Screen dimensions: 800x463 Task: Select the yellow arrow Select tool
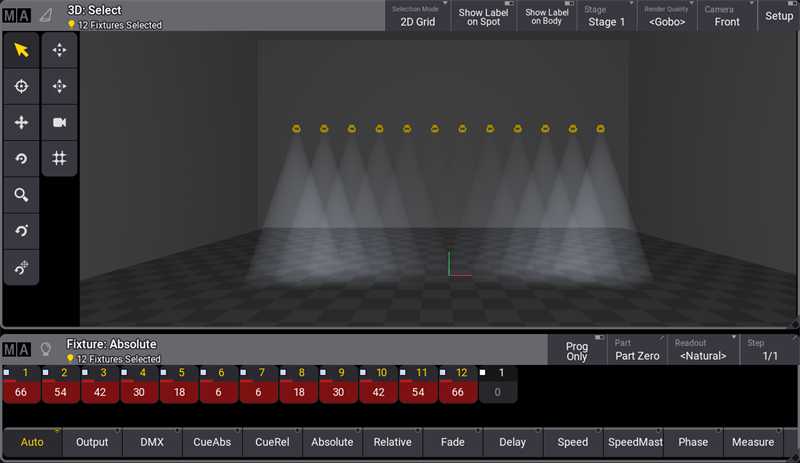pyautogui.click(x=21, y=50)
